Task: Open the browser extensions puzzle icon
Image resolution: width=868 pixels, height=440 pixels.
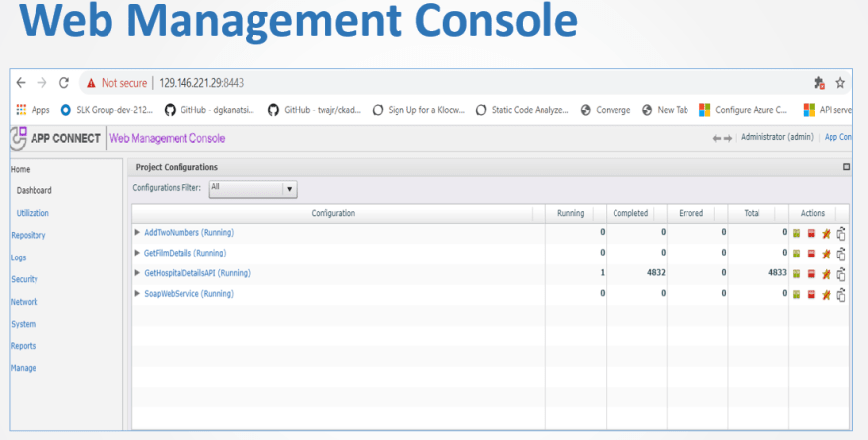Action: [820, 83]
